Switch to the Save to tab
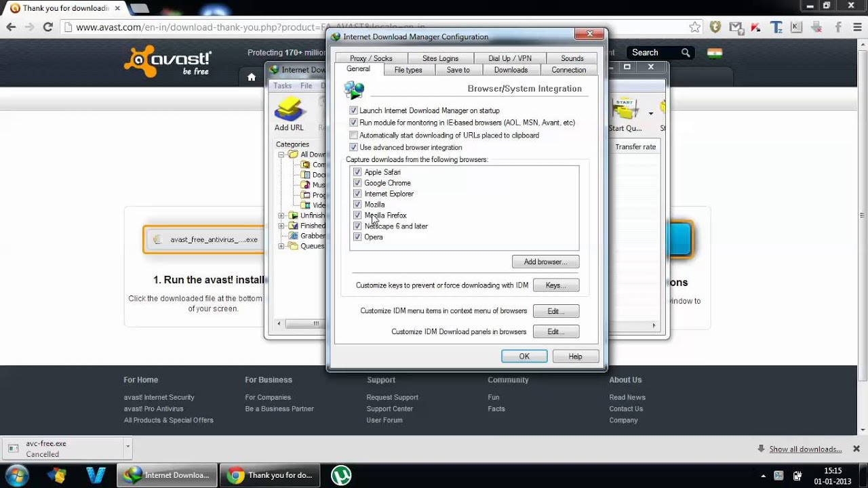868x488 pixels. [458, 70]
